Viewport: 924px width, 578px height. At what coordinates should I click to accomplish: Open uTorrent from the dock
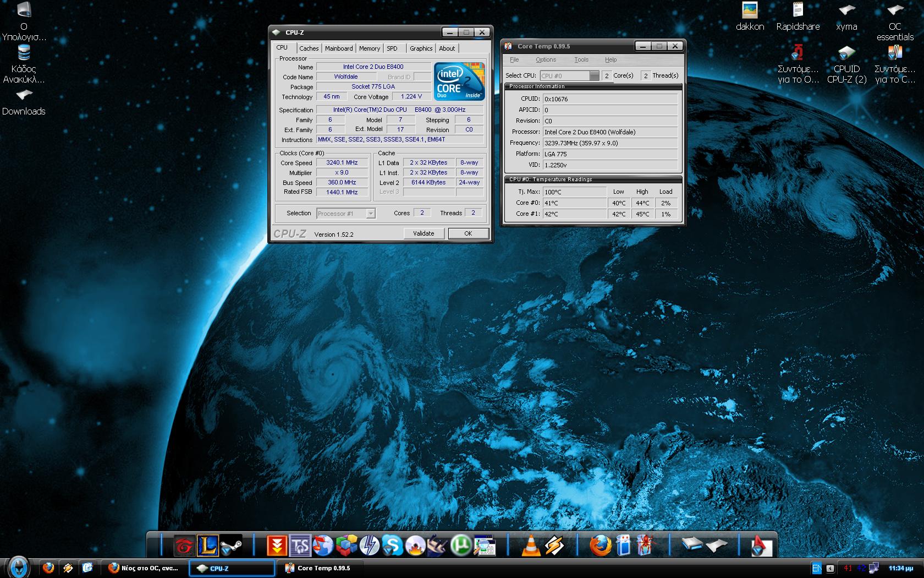[x=461, y=546]
